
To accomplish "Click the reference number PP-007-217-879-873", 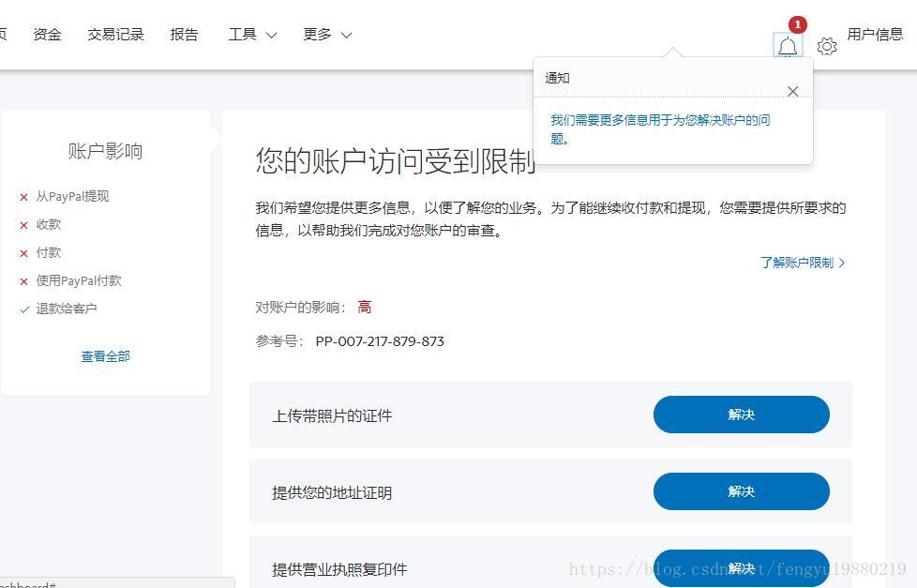I will click(x=380, y=341).
